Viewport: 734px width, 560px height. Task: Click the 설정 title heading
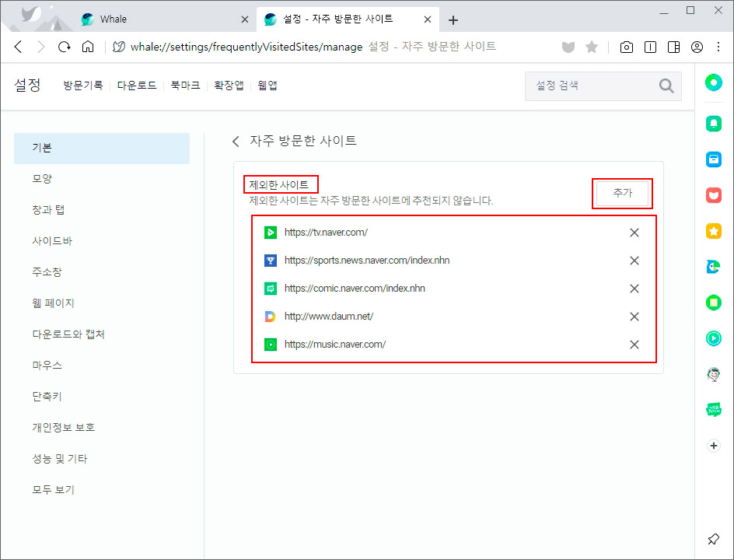pyautogui.click(x=28, y=86)
